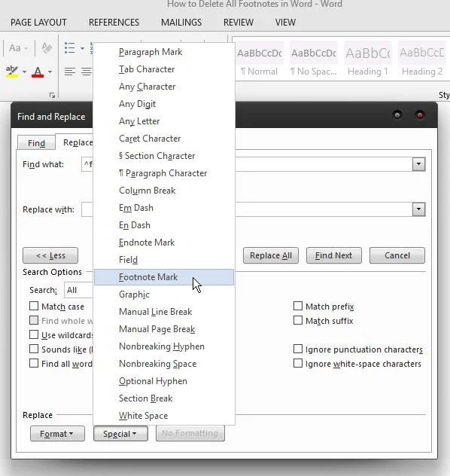Enable the Match case checkbox
Viewport: 450px width, 476px height.
click(34, 306)
